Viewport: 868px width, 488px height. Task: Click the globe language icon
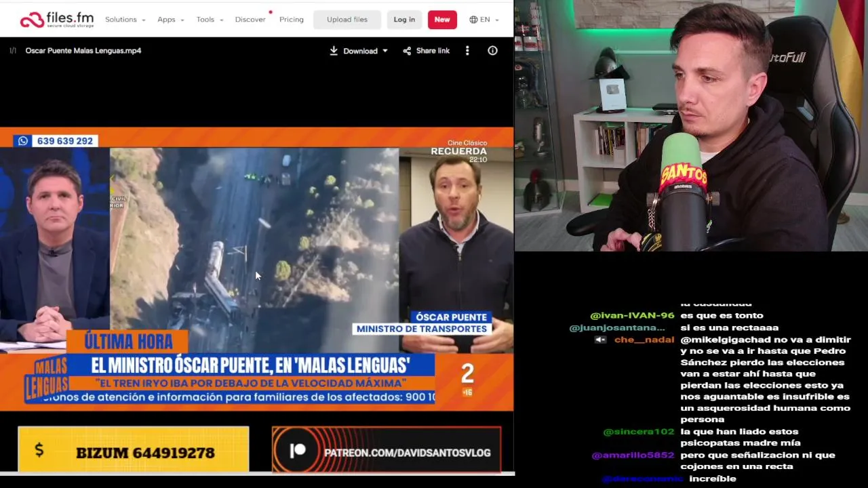473,20
